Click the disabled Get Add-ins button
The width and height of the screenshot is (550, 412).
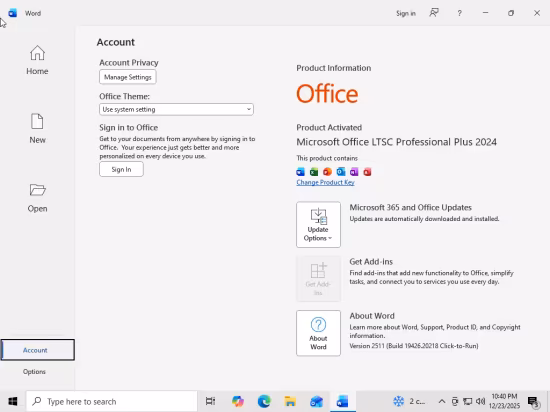318,279
